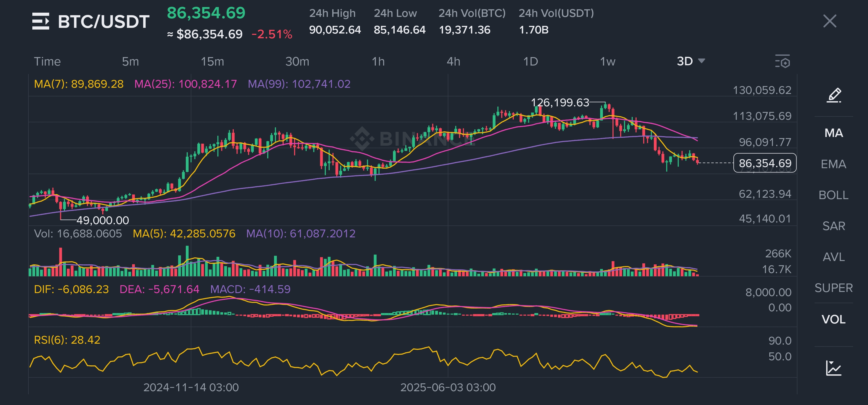
Task: Select the 15m interval tab
Action: pyautogui.click(x=212, y=62)
